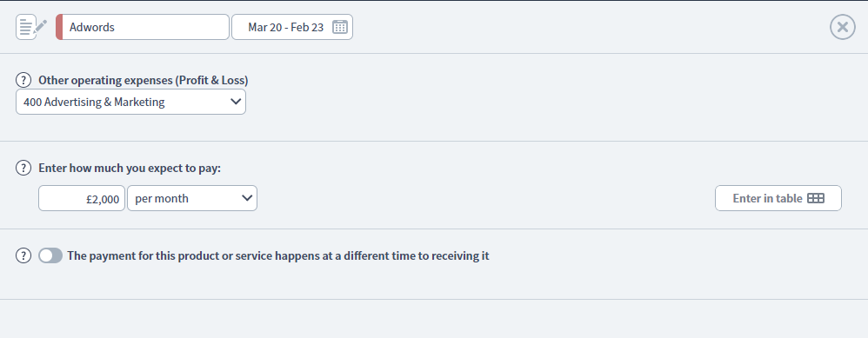Screen dimensions: 868x338
Task: Expand the per month frequency dropdown
Action: 192,198
